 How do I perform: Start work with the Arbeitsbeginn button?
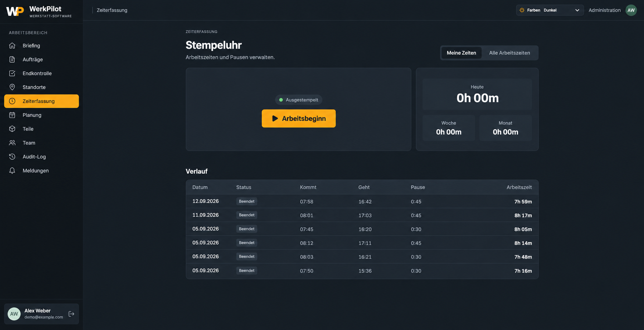pyautogui.click(x=298, y=118)
